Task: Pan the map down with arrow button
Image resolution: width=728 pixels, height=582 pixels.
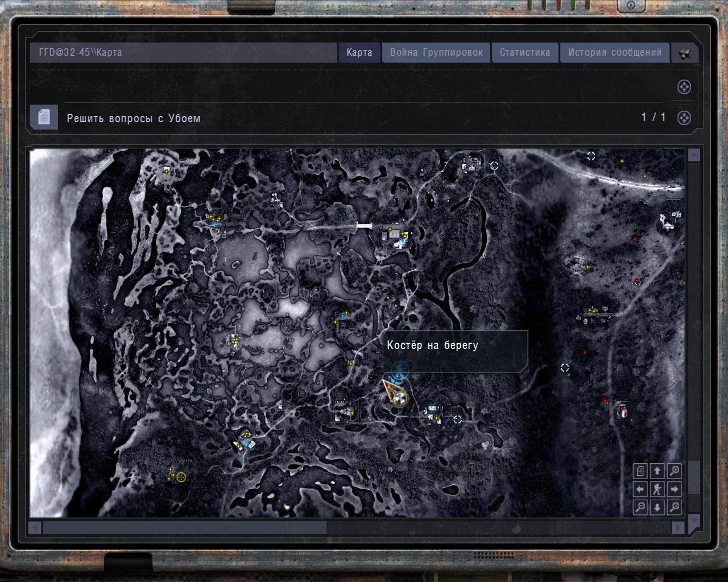Action: pos(657,506)
